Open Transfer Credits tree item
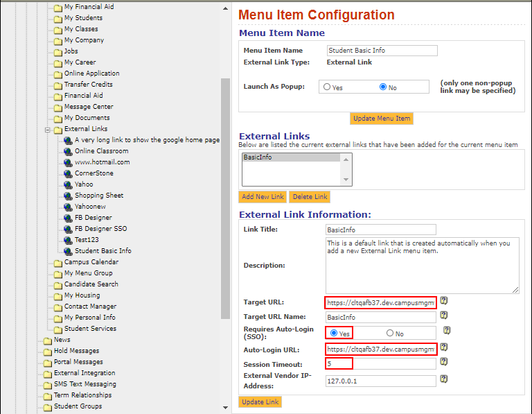 [89, 85]
